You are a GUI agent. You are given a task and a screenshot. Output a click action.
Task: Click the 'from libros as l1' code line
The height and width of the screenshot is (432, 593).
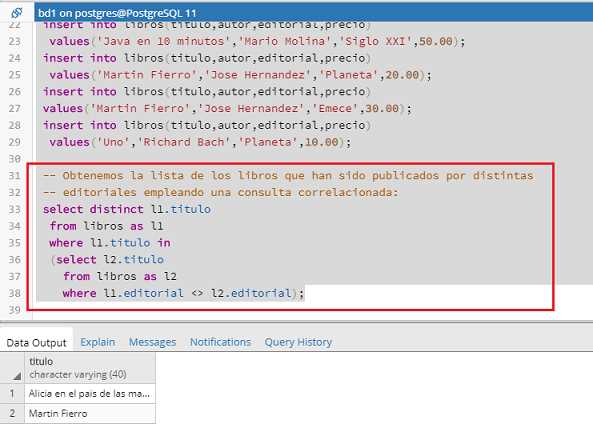(106, 226)
